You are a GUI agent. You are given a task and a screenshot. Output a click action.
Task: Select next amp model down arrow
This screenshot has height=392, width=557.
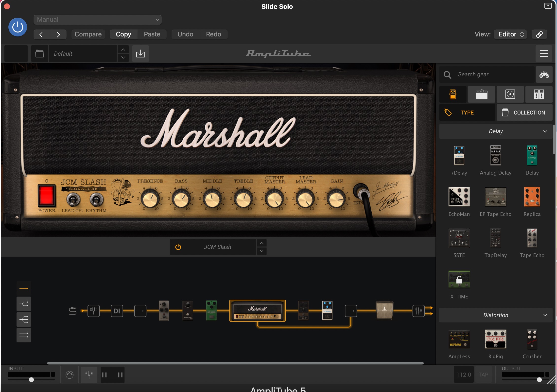coord(261,251)
